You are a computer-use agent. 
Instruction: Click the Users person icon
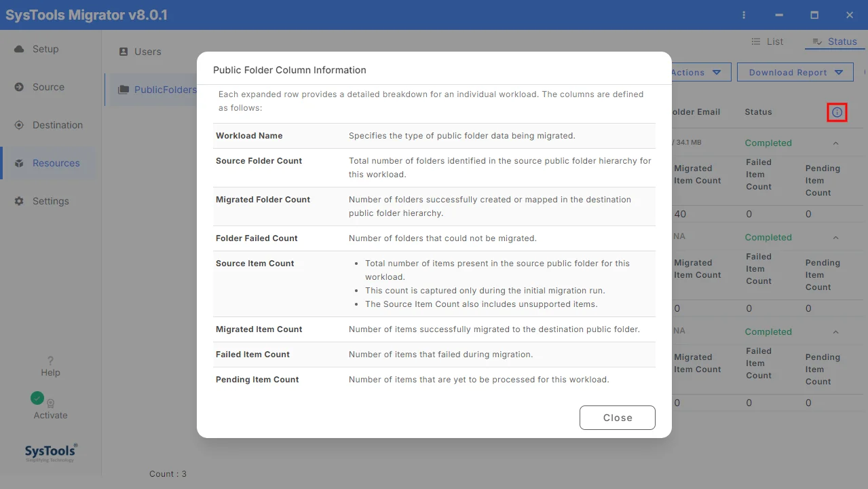[124, 52]
